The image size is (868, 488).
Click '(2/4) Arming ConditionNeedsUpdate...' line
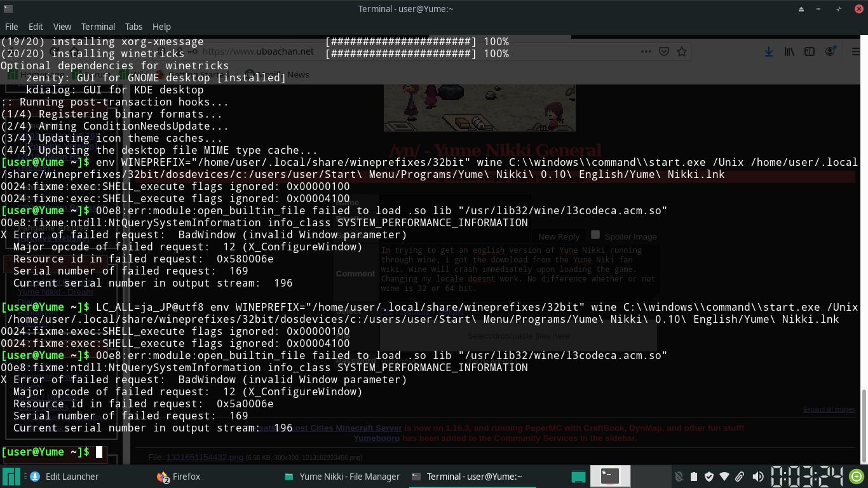click(115, 126)
